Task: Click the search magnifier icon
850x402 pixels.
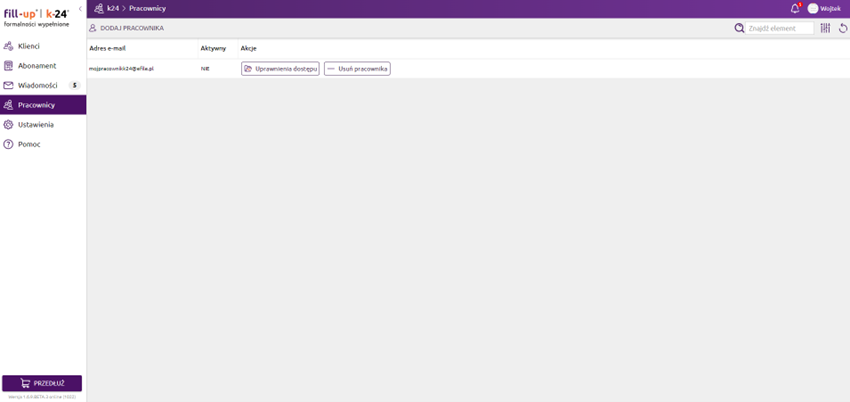Action: (x=740, y=29)
